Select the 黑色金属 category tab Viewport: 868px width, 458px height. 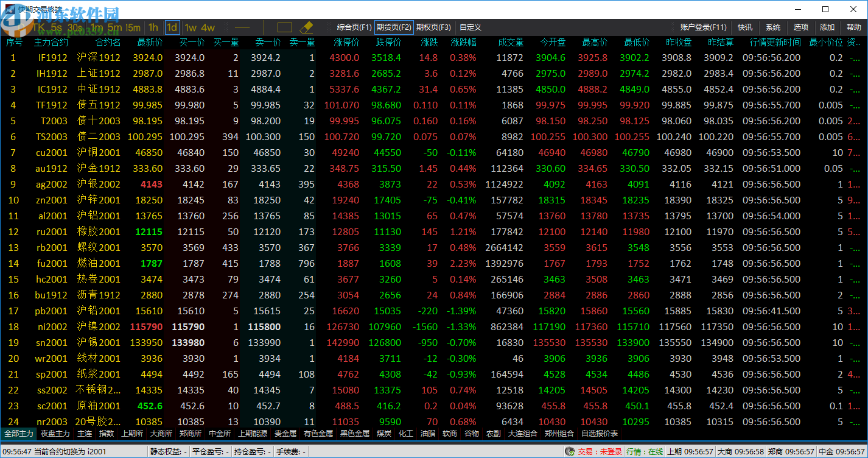coord(355,434)
